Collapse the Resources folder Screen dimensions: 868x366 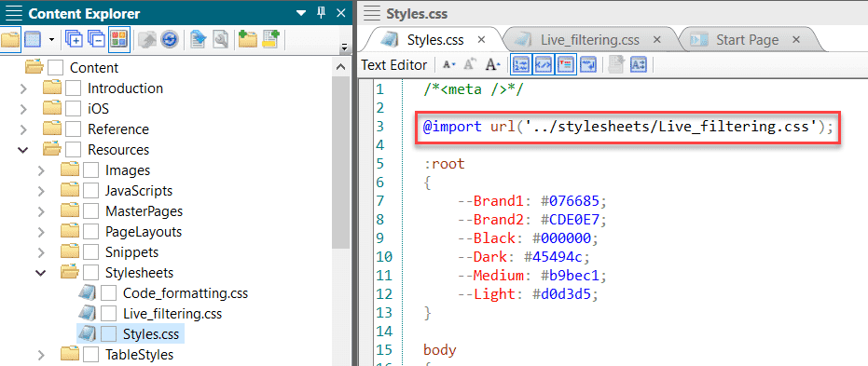[23, 150]
